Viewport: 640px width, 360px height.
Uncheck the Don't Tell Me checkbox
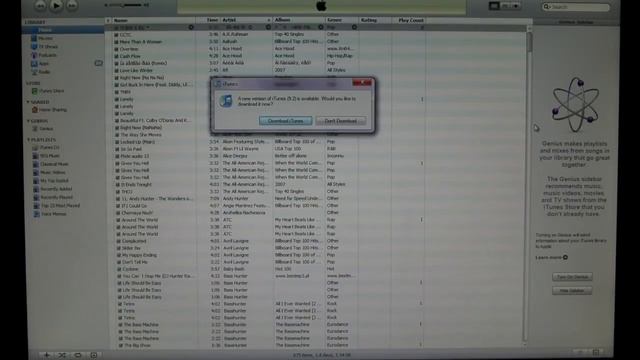point(119,262)
